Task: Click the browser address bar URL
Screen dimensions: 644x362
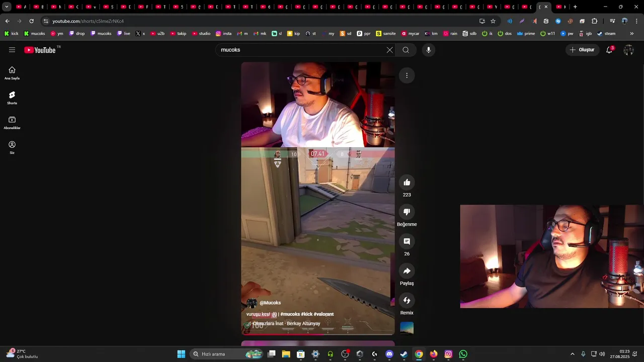Action: [x=88, y=21]
